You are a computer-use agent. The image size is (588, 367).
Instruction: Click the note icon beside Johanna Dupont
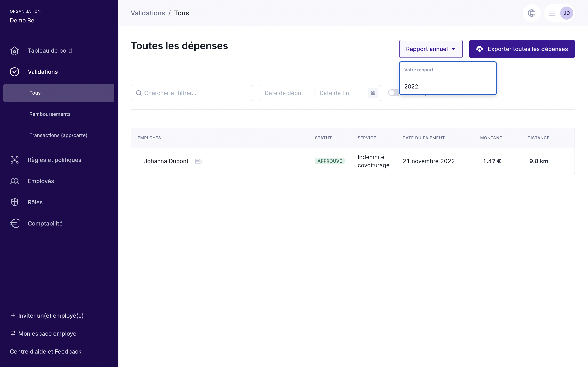pyautogui.click(x=198, y=161)
